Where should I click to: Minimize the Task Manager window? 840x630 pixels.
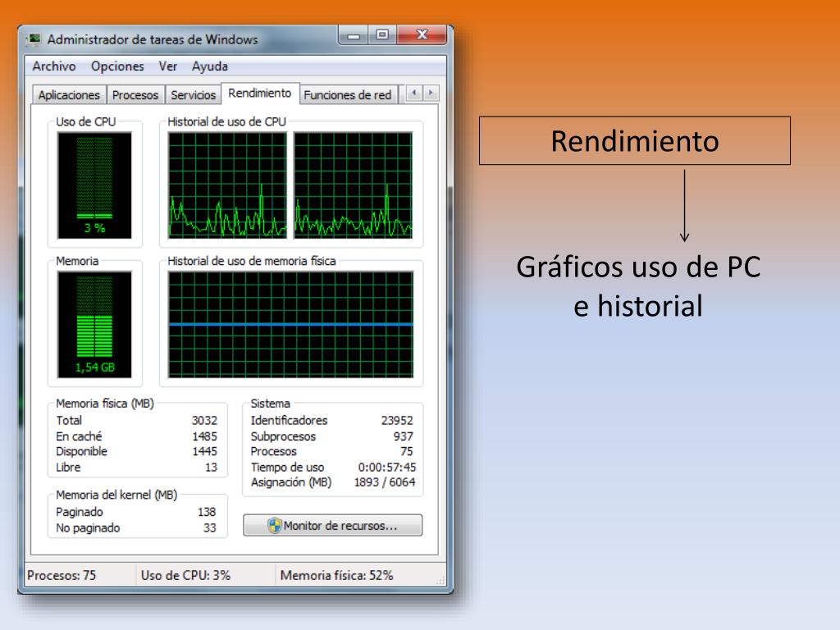[354, 36]
